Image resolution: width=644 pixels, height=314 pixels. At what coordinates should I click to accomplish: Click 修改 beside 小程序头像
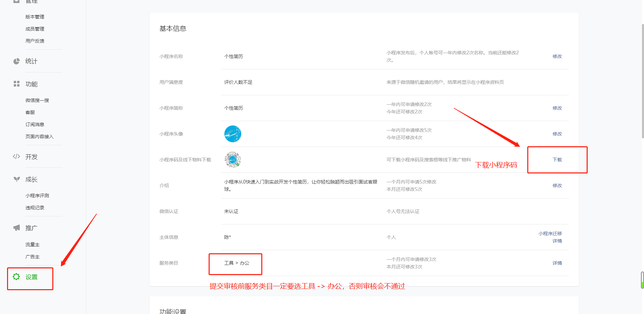coord(557,134)
